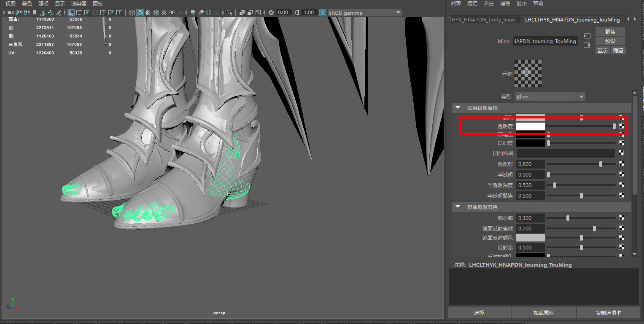Select smooth shade all cube icon
This screenshot has width=644, height=324.
[140, 13]
